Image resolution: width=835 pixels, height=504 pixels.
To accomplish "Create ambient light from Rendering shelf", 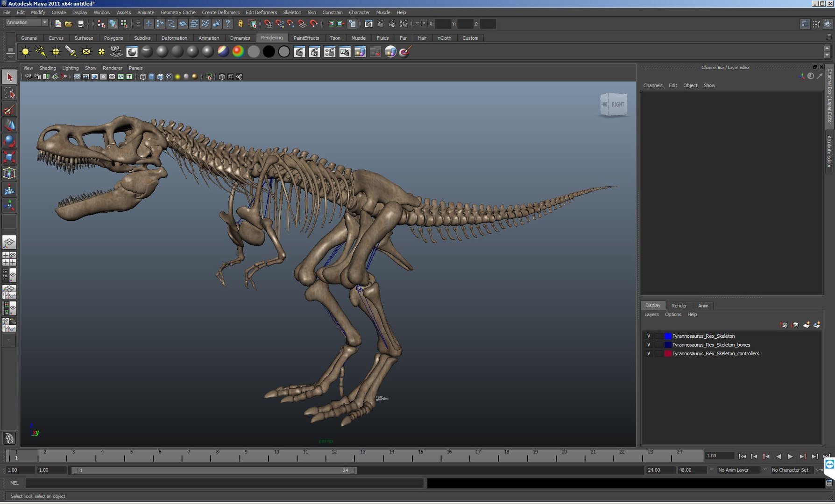I will coord(25,52).
